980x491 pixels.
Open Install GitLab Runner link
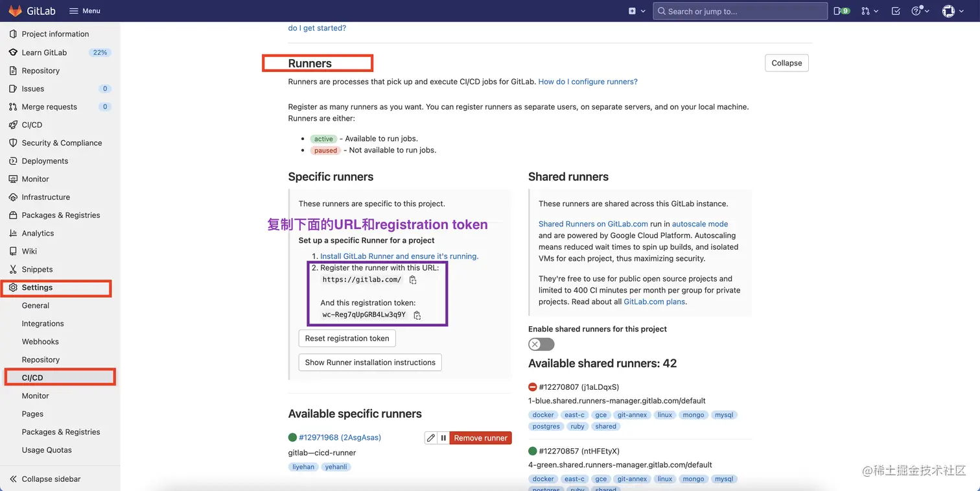(399, 256)
